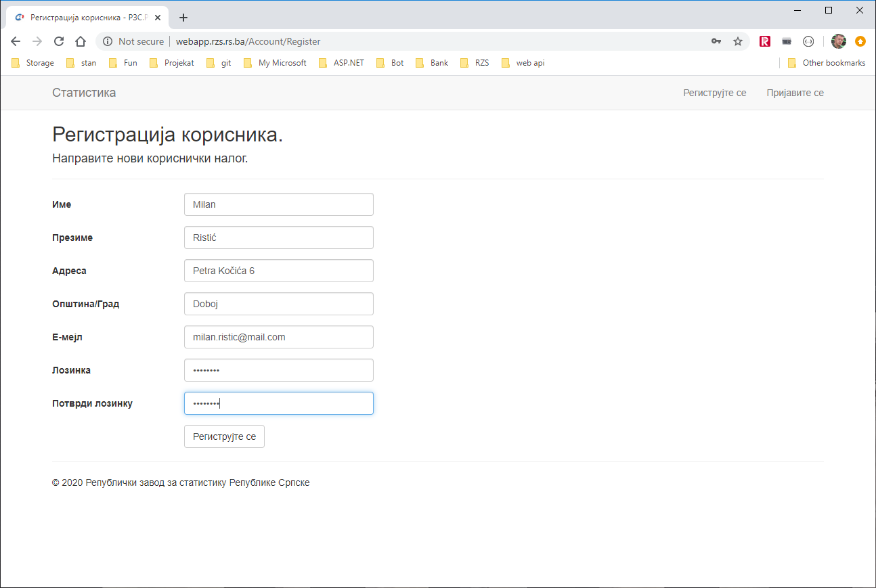
Task: Click the Е-мејл input field
Action: (x=278, y=337)
